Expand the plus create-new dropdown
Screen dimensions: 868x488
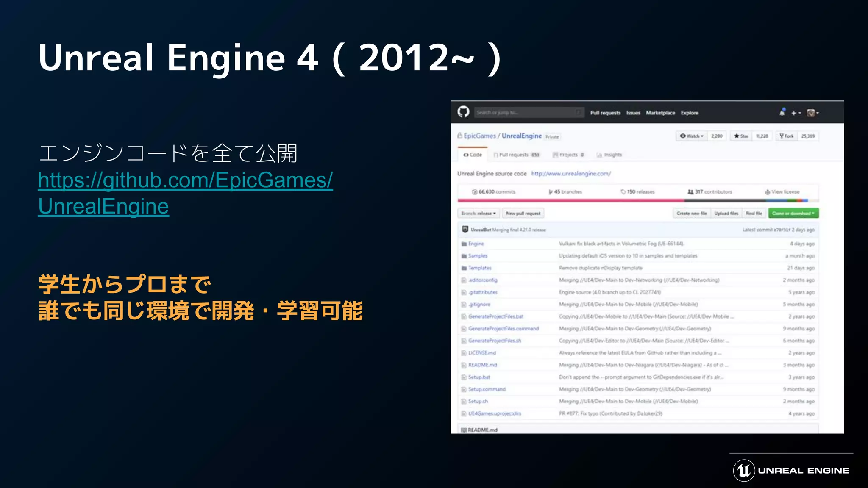coord(796,113)
